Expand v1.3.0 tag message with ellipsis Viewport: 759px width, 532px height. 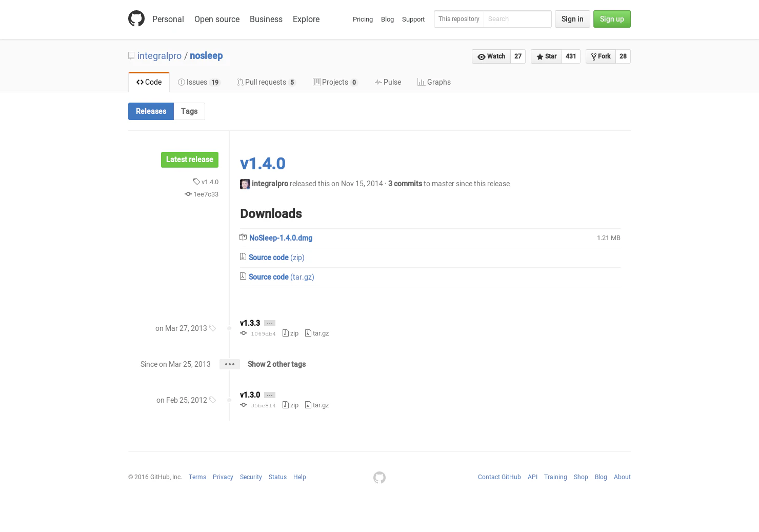click(270, 395)
